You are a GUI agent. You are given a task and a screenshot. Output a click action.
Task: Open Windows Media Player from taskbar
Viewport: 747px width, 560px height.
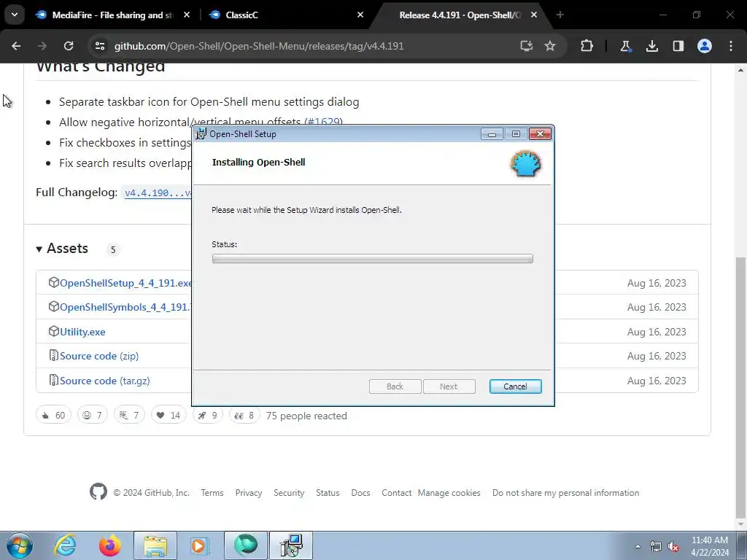pos(200,545)
